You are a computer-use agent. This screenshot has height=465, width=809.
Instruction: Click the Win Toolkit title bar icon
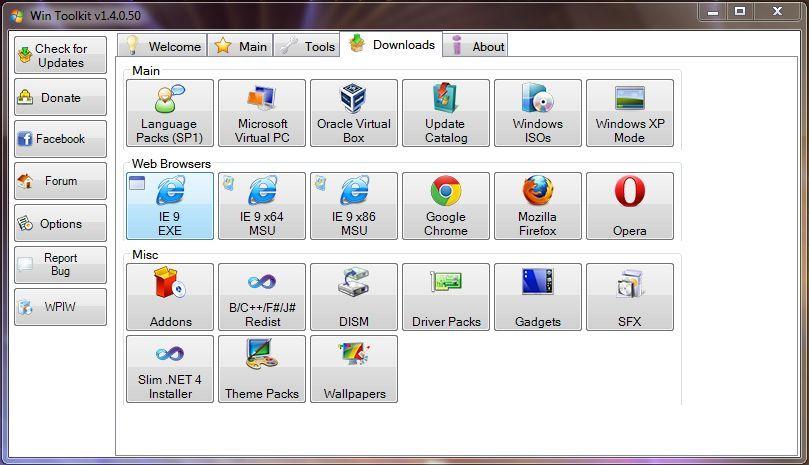[x=17, y=15]
